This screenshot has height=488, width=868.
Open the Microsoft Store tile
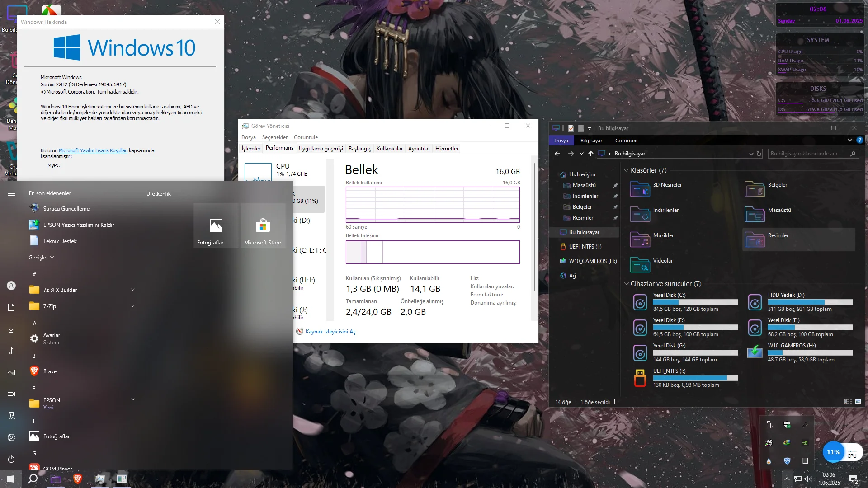point(263,225)
